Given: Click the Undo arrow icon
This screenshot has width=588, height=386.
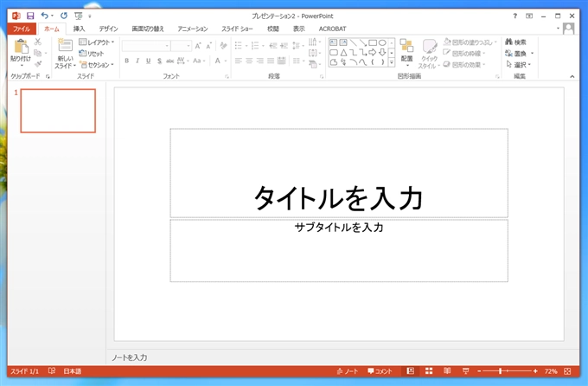Looking at the screenshot, I should point(45,16).
